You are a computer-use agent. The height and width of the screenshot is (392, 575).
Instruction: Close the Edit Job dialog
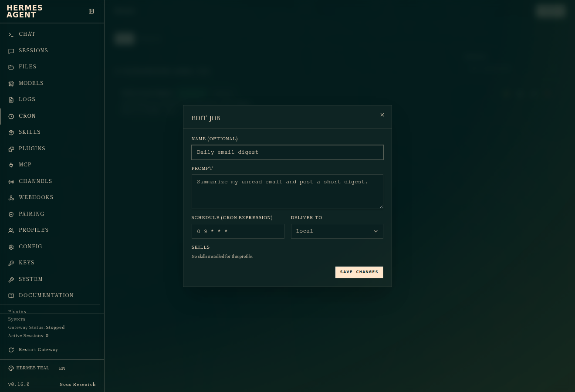click(382, 115)
